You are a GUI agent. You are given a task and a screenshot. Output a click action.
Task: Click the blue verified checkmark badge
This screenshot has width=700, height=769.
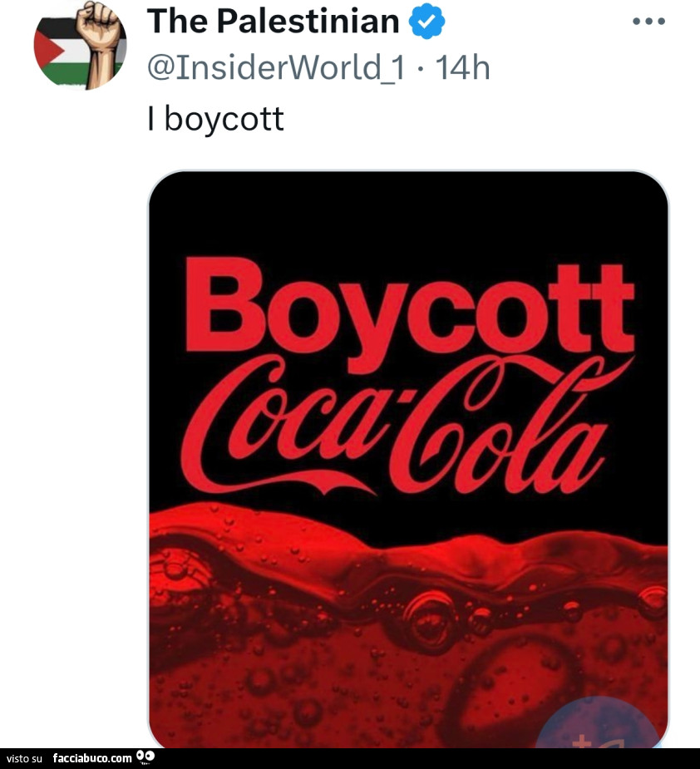pyautogui.click(x=426, y=21)
